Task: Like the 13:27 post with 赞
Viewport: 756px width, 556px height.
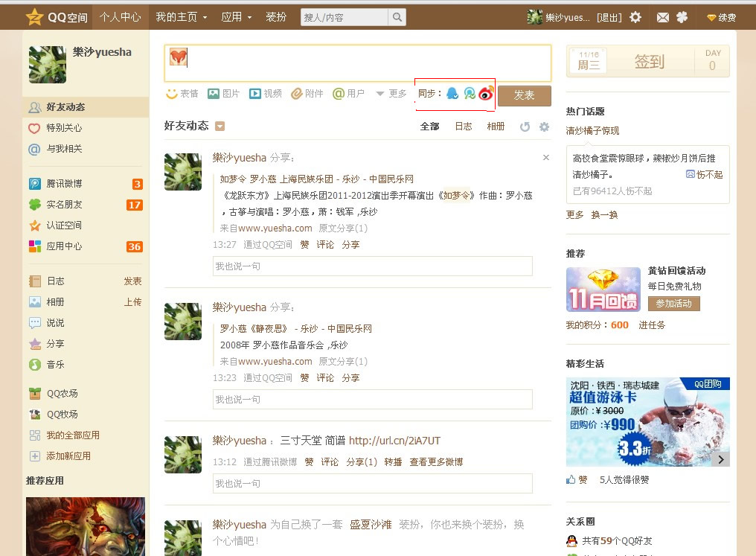Action: click(x=305, y=244)
